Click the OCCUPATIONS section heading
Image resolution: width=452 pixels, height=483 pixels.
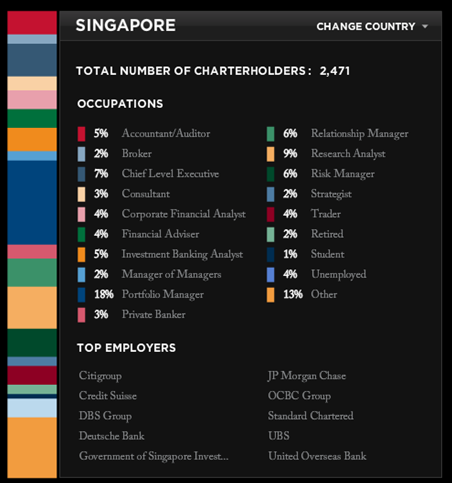(x=120, y=104)
